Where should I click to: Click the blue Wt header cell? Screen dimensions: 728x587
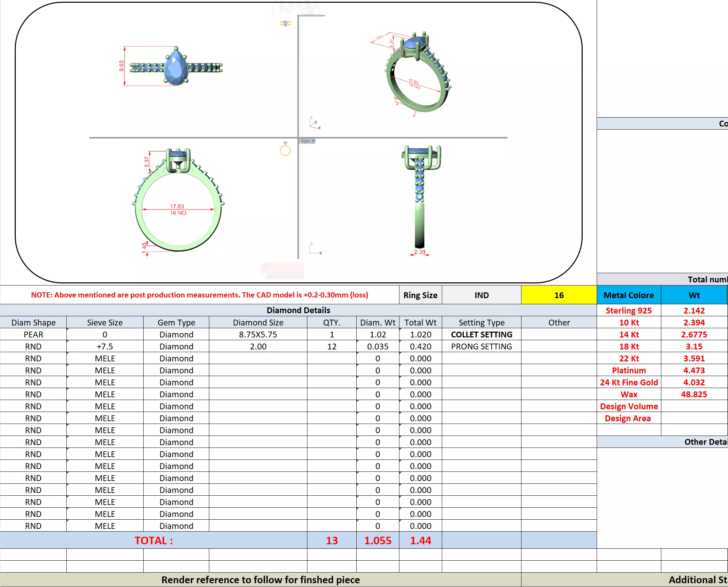(694, 295)
